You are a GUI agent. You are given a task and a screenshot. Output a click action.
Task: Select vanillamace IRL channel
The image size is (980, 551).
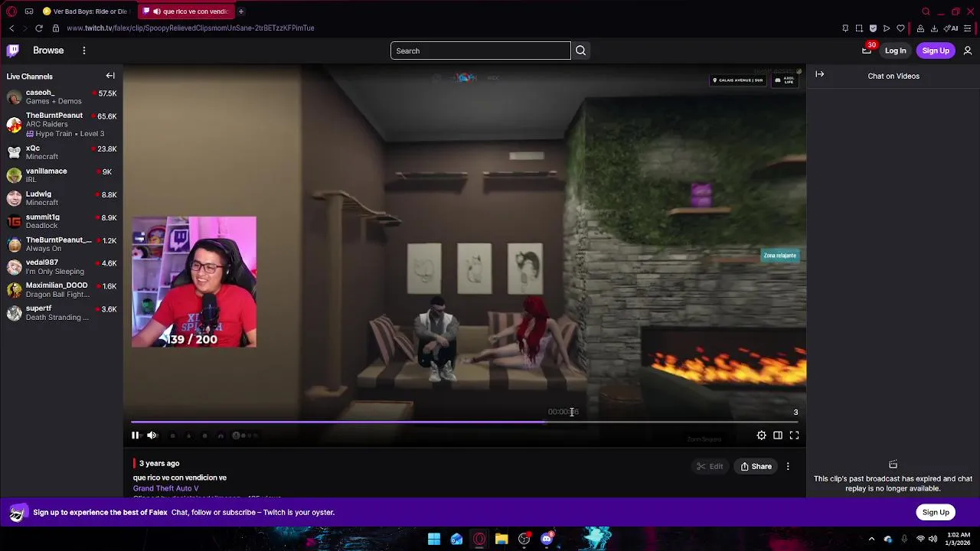tap(61, 175)
